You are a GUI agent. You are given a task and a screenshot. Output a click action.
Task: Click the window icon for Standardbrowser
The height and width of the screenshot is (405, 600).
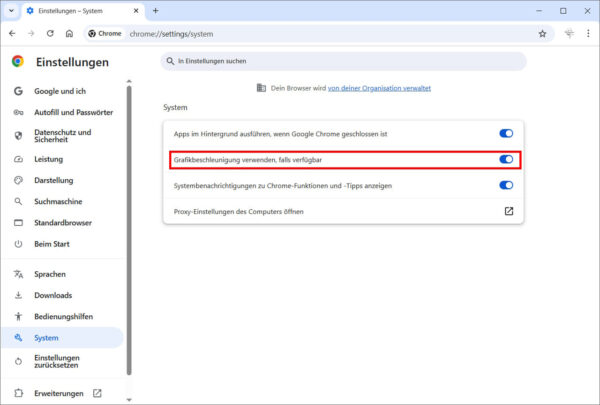coord(18,223)
